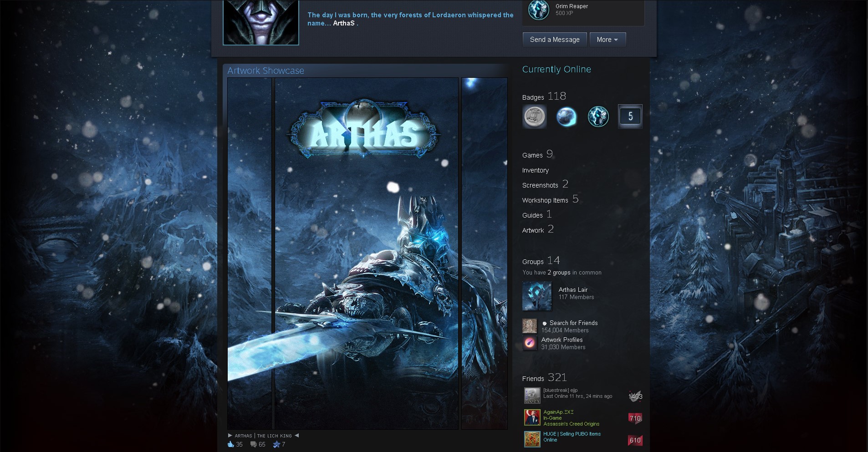The image size is (868, 452).
Task: Click the Currently Online status text
Action: point(557,69)
